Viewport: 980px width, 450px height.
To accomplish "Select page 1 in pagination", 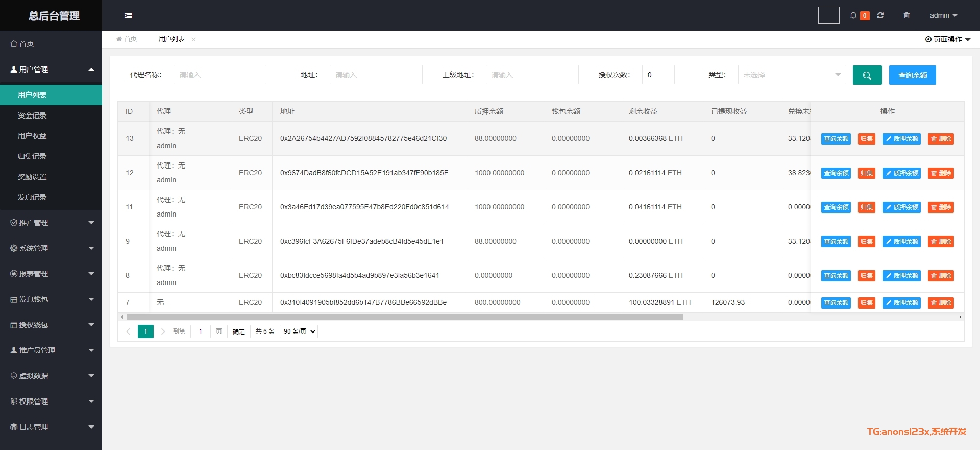I will click(x=145, y=331).
